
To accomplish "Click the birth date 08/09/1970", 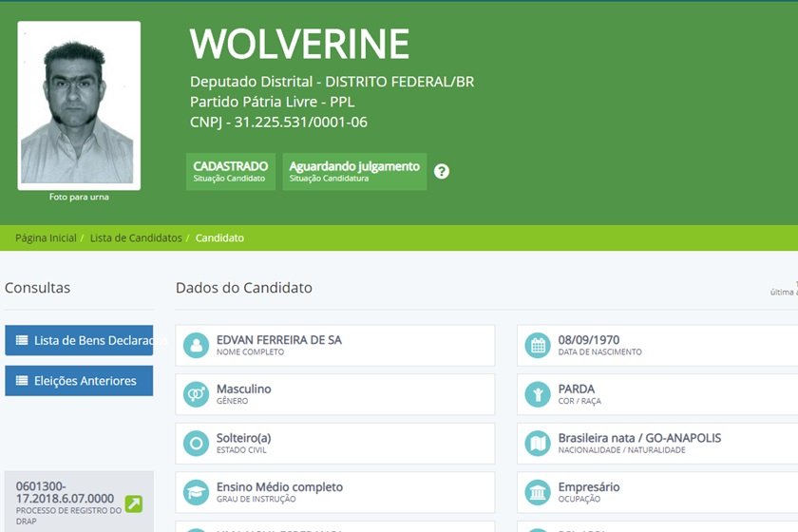I will coord(589,340).
